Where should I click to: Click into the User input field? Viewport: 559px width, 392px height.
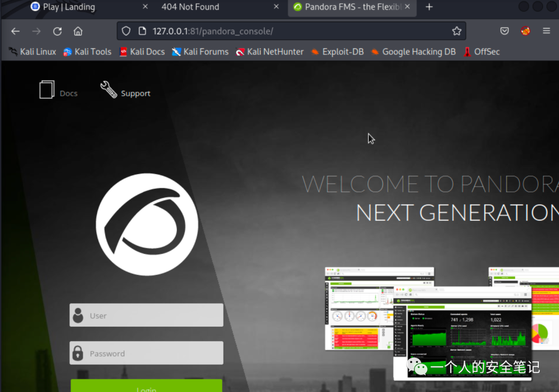[x=146, y=315]
